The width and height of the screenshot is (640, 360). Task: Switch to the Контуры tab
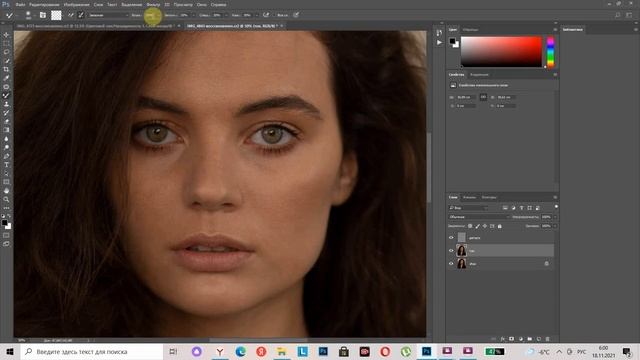489,197
